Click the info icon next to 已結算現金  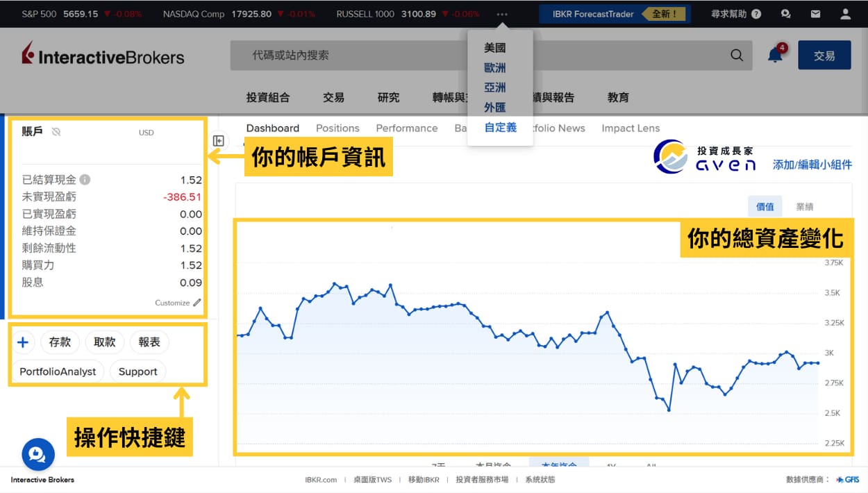tap(85, 180)
